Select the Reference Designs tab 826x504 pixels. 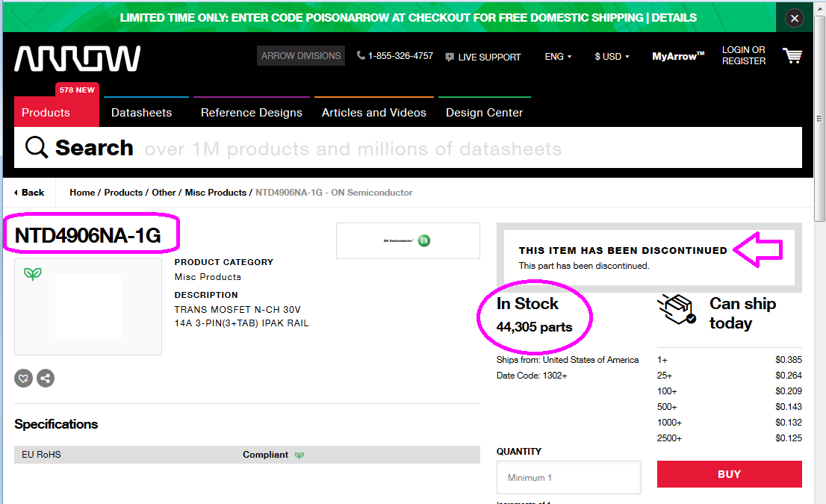[251, 112]
